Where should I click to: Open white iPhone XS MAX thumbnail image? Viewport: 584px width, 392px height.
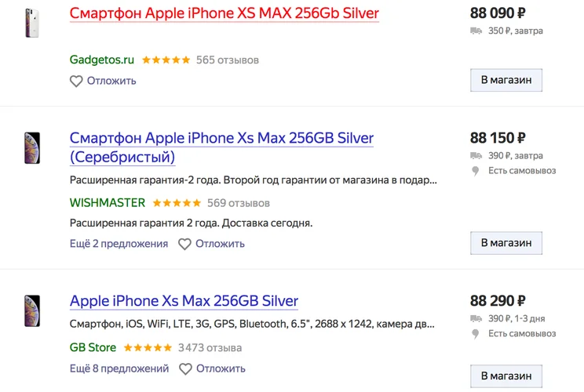(x=32, y=23)
